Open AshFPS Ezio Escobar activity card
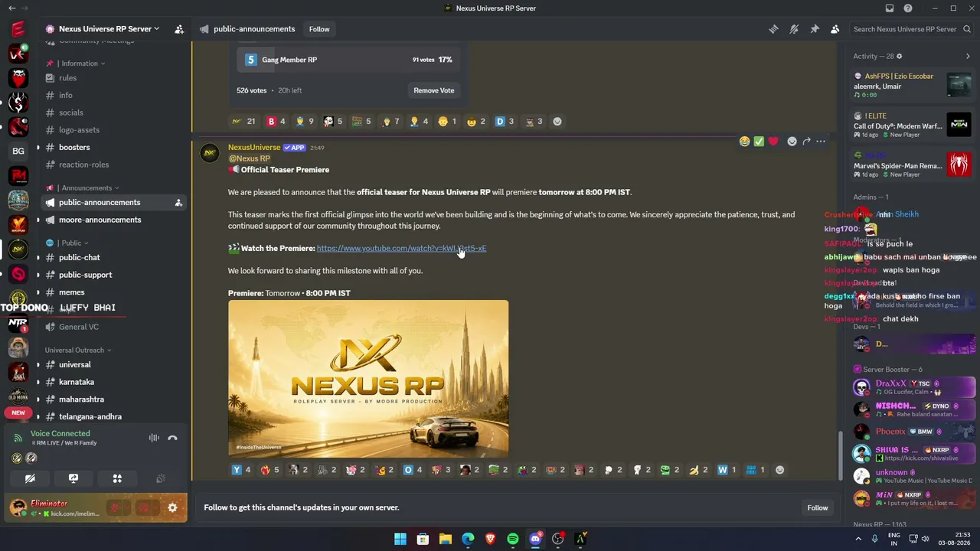The width and height of the screenshot is (980, 551). pyautogui.click(x=912, y=85)
